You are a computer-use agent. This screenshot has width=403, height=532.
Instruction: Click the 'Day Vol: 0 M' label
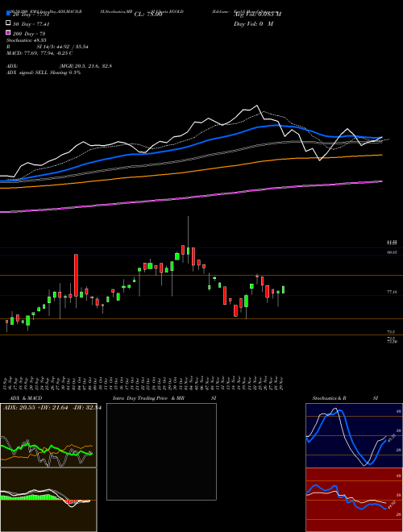[x=253, y=23]
